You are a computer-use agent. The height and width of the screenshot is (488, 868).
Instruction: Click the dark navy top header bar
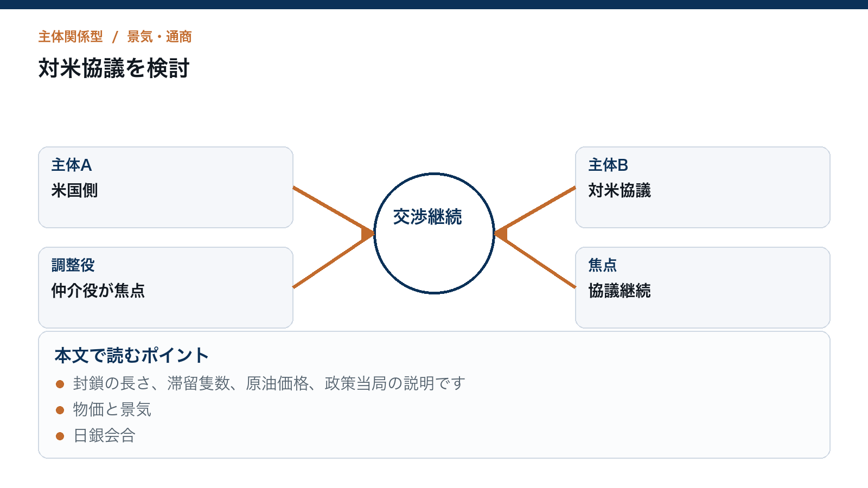pyautogui.click(x=434, y=4)
